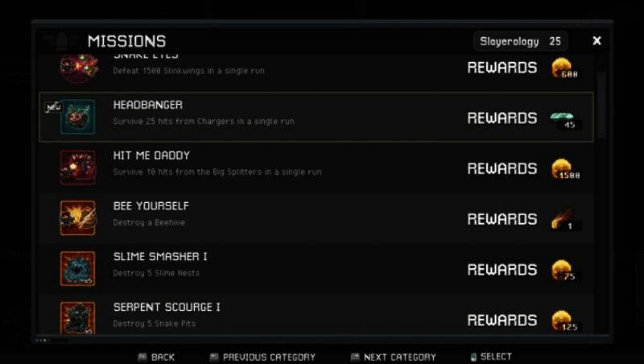Click Serpent Scourge's 125 gold reward
644x364 pixels.
[563, 321]
